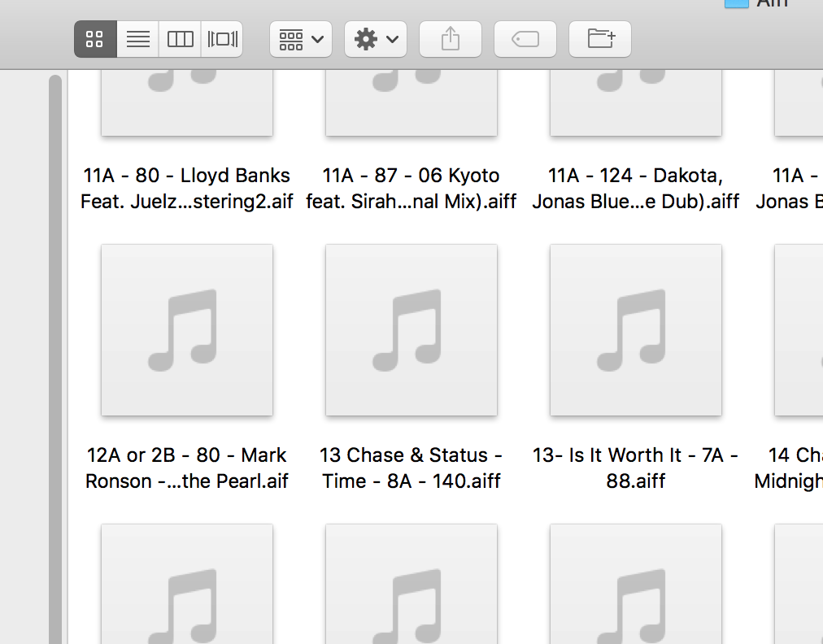Select the 11A - 124 Dakota file icon
Image resolution: width=823 pixels, height=644 pixels.
636,103
